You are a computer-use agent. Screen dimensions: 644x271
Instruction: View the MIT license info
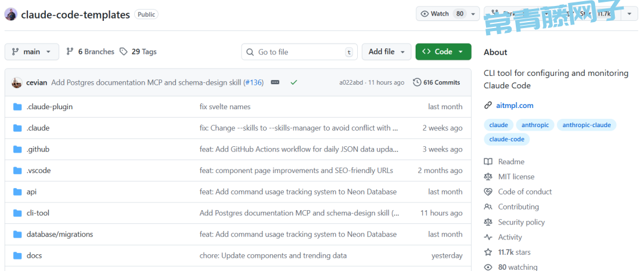[x=516, y=177]
